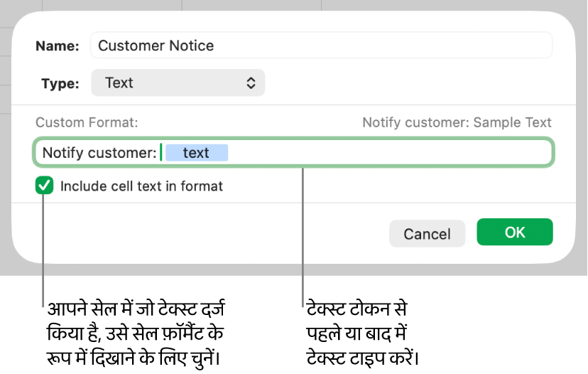Image resolution: width=588 pixels, height=374 pixels.
Task: Click the up-down chevron icon beside Text
Action: 251,83
